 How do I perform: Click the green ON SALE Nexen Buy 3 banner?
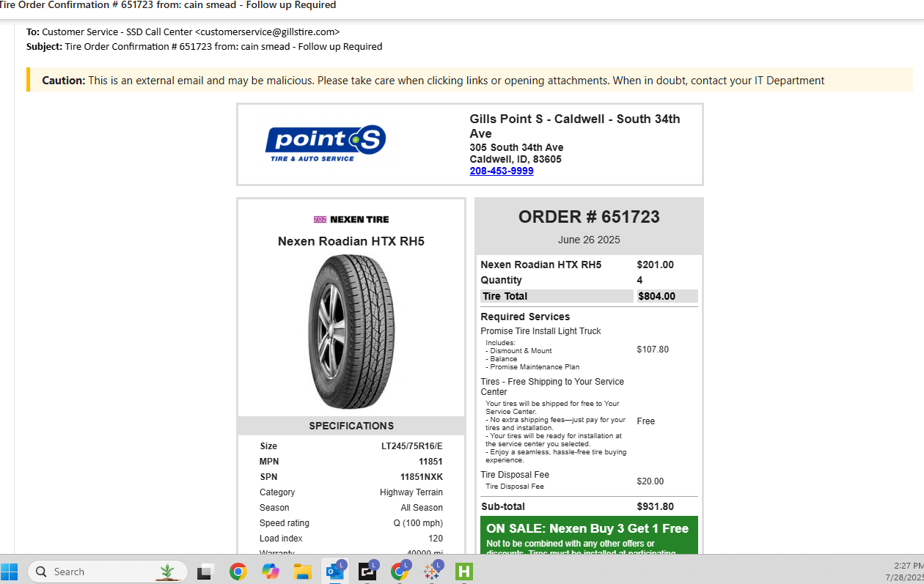pyautogui.click(x=589, y=535)
